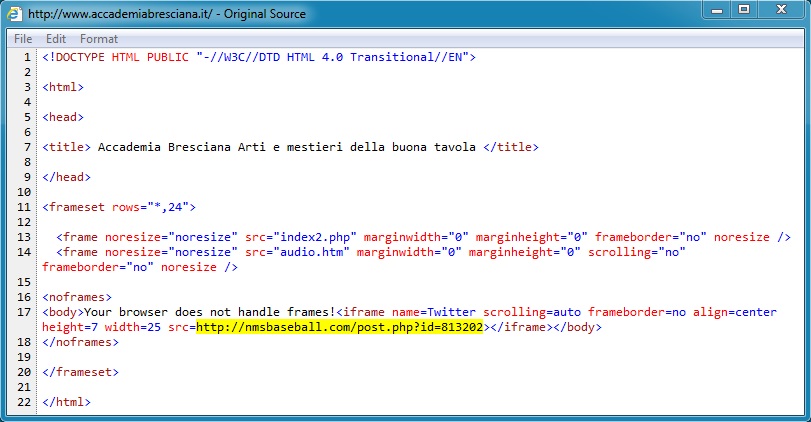Open the Format menu
This screenshot has height=422, width=811.
click(99, 39)
